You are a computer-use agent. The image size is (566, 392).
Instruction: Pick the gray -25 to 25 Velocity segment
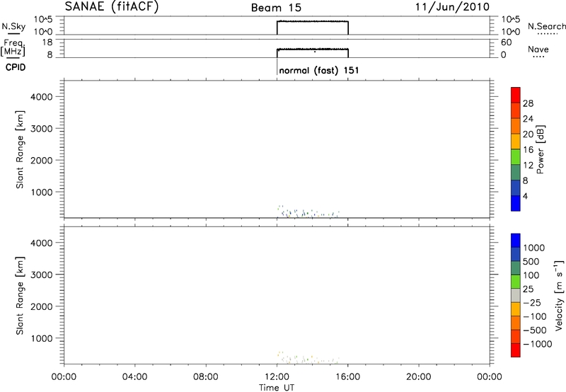coord(516,296)
